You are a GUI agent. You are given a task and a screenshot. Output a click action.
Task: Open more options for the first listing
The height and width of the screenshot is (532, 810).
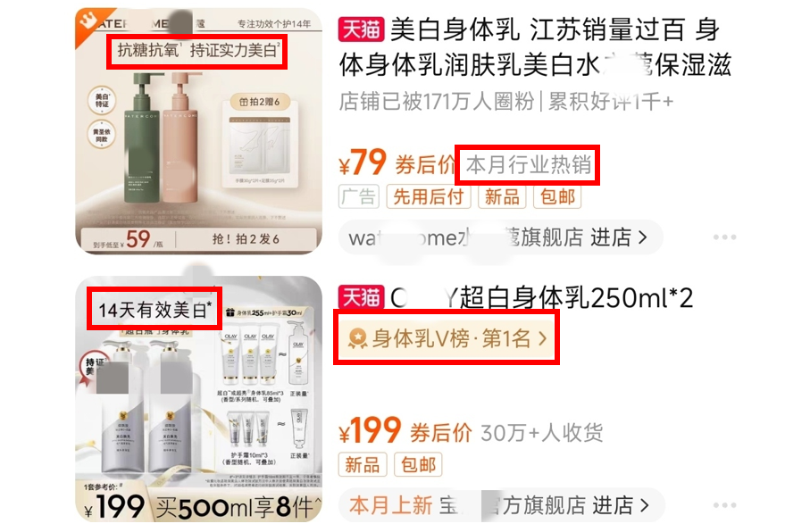click(x=724, y=237)
